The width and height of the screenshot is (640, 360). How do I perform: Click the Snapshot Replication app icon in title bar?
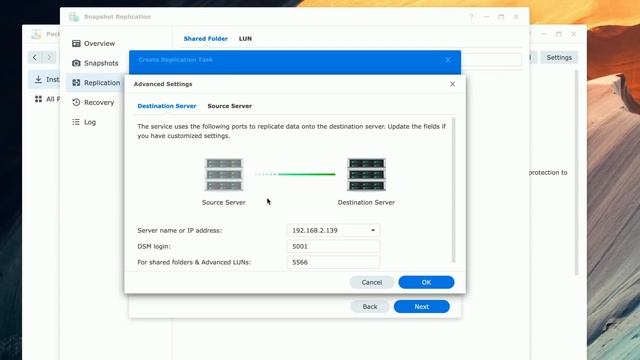(74, 17)
